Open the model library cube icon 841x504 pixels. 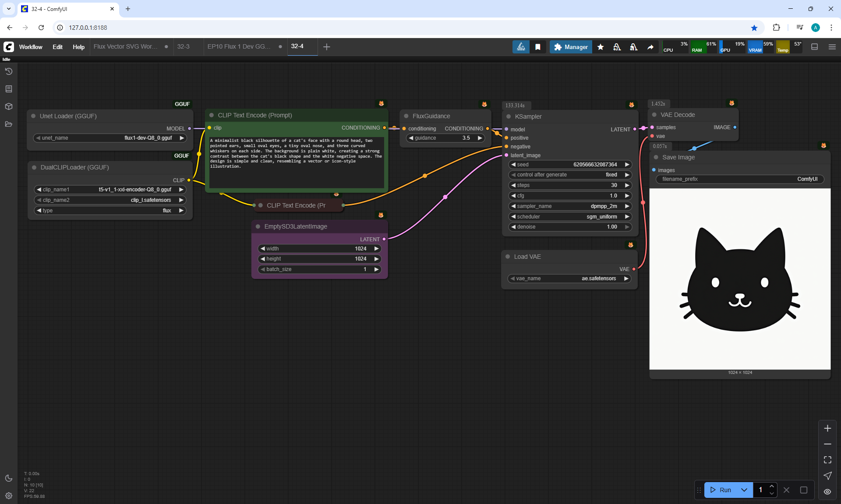pyautogui.click(x=8, y=106)
